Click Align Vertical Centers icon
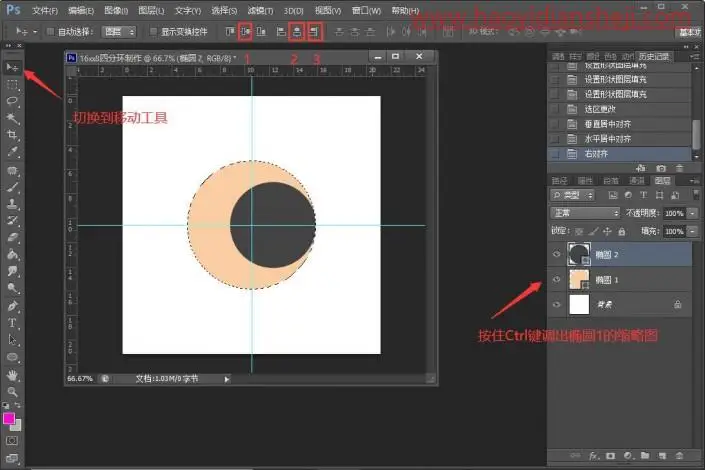Image resolution: width=705 pixels, height=470 pixels. pyautogui.click(x=245, y=31)
